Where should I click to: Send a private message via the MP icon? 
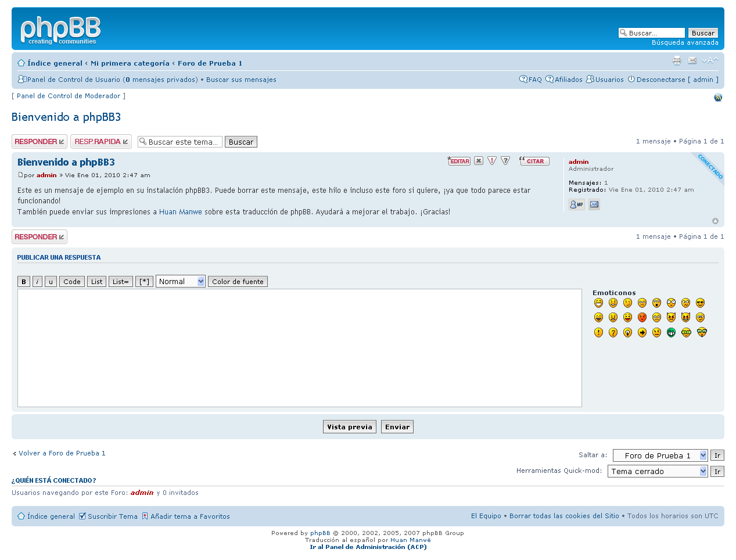pos(576,204)
